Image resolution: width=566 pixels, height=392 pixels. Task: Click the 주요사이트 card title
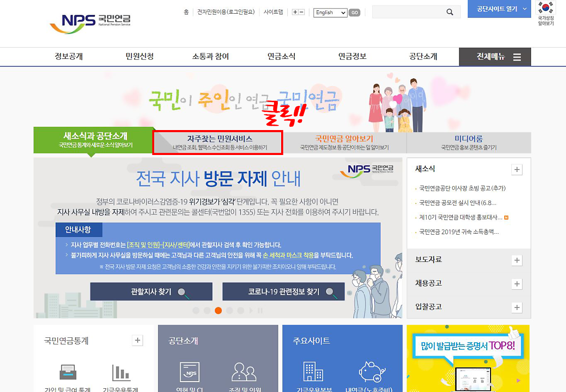[x=311, y=341]
